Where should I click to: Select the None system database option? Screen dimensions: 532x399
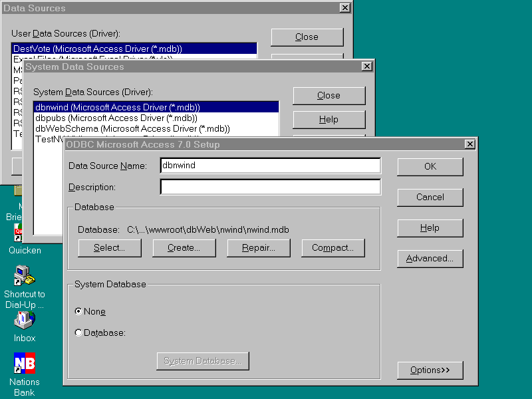(x=79, y=311)
